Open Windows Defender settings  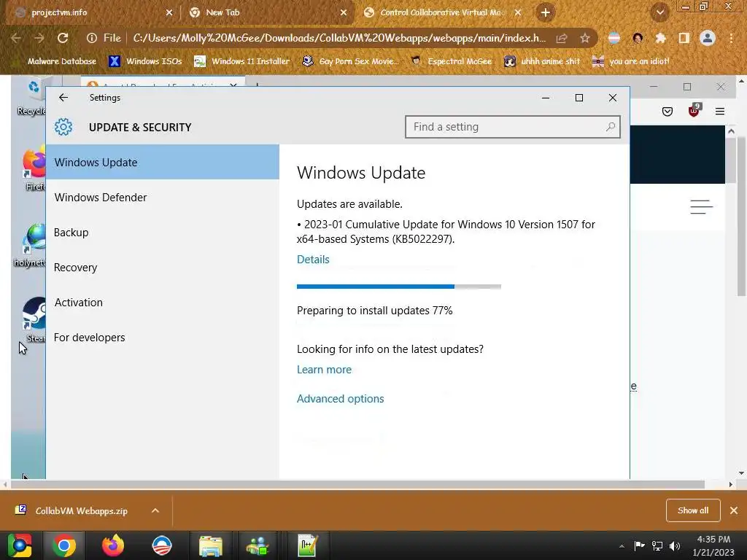click(x=163, y=197)
